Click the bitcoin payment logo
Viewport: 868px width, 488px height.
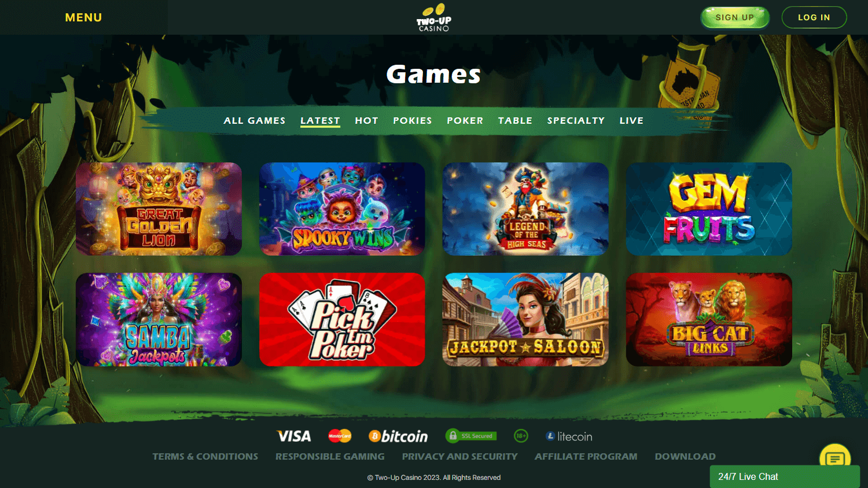[398, 436]
